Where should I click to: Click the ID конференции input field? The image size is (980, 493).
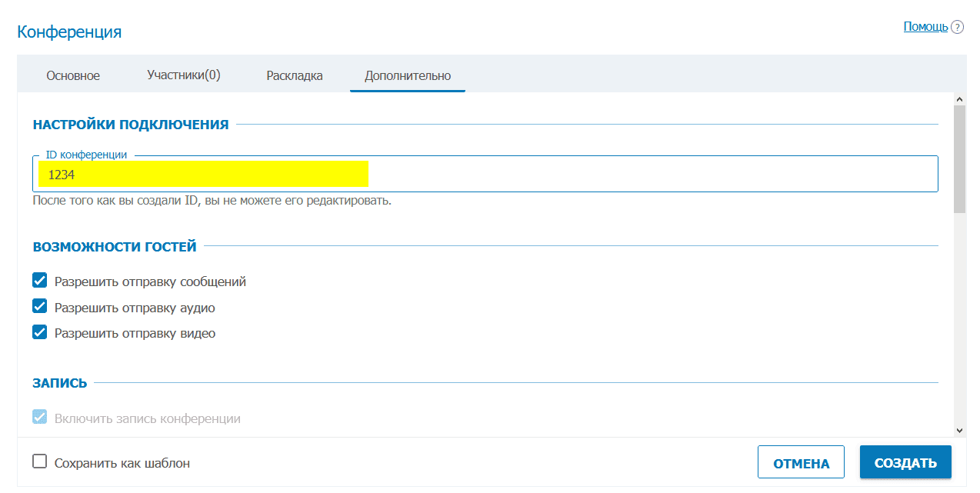click(485, 174)
